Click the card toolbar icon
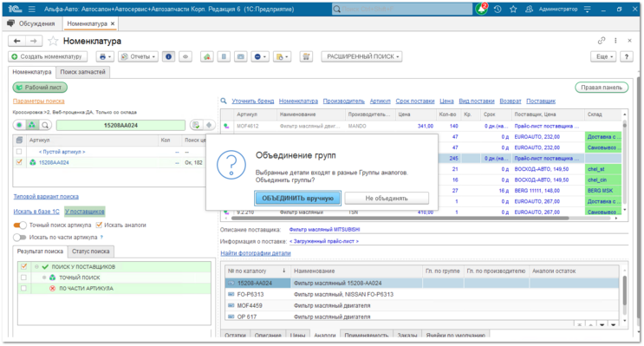This screenshot has width=644, height=346. [241, 56]
